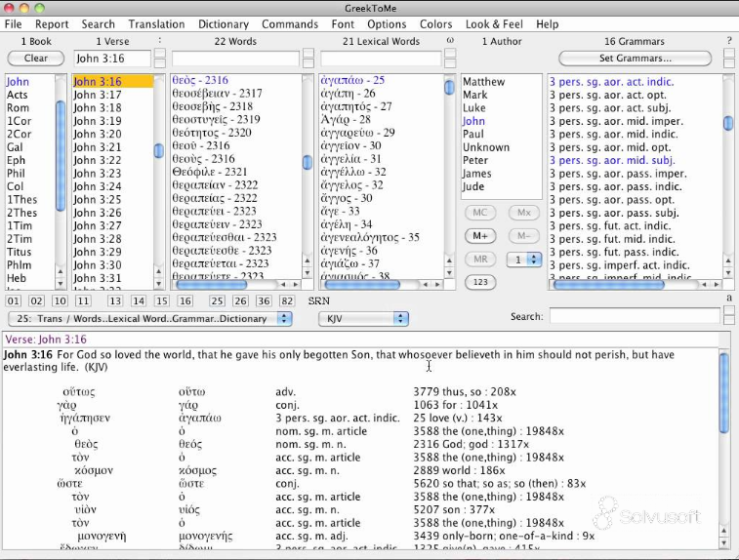Select ἀγάπη - 26 in lexical list
Image resolution: width=739 pixels, height=560 pixels.
[x=348, y=94]
